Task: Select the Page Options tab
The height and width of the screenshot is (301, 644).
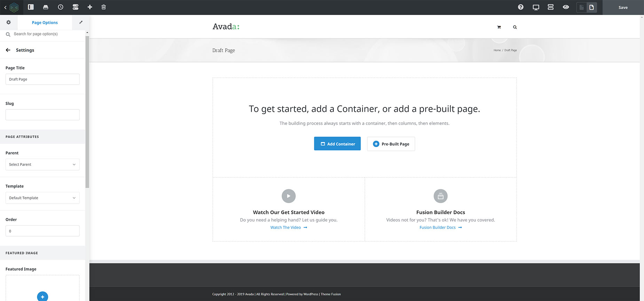Action: pos(45,23)
